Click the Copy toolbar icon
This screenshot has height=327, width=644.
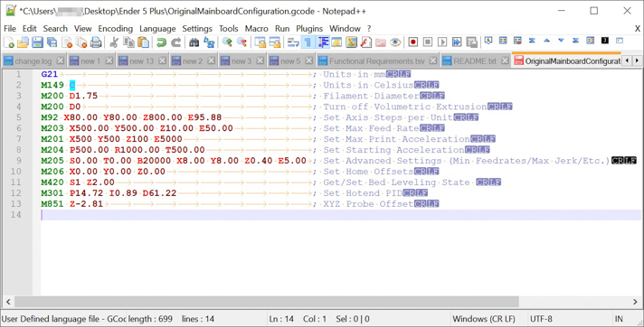tap(129, 42)
